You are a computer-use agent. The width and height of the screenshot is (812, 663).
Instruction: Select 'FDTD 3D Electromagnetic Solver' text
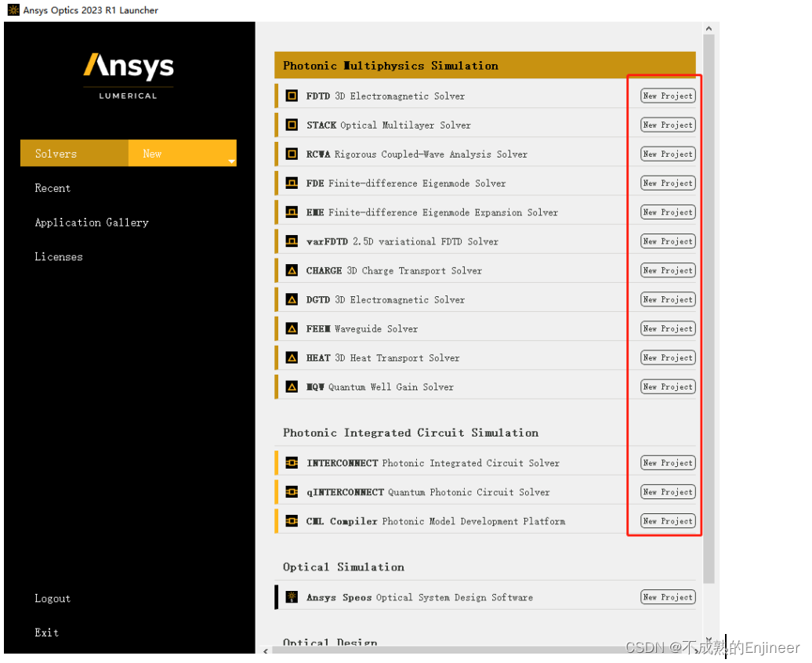(x=386, y=96)
